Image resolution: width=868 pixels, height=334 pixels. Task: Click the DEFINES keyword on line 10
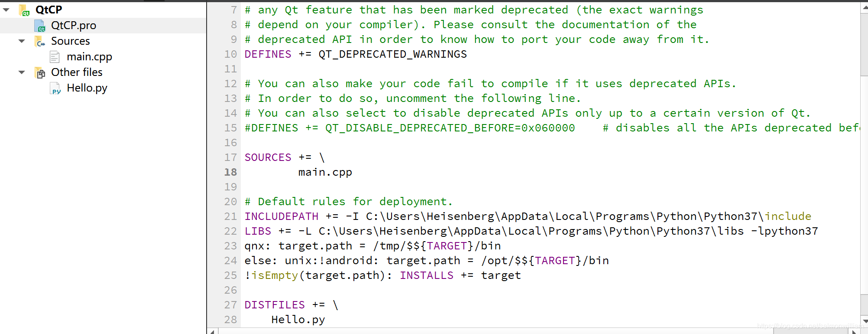point(268,54)
